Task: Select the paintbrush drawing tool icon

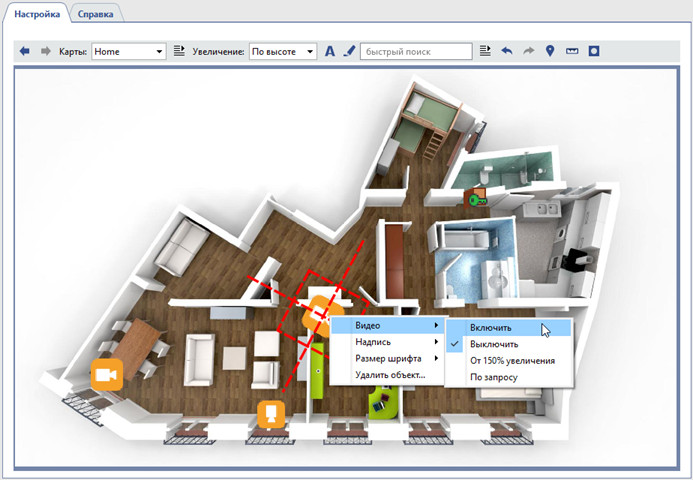Action: tap(348, 51)
